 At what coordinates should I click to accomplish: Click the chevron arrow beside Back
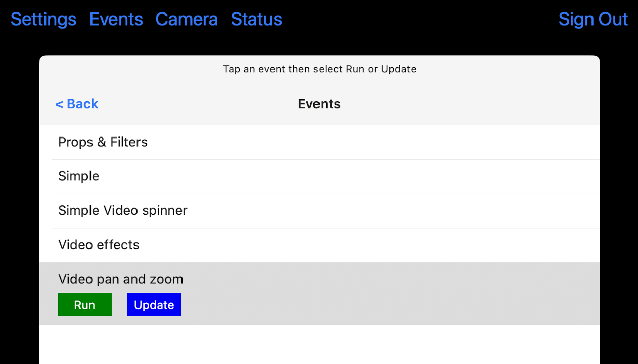click(59, 104)
